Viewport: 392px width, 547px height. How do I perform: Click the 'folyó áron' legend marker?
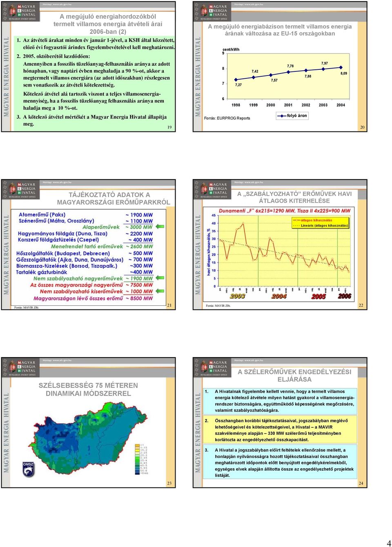click(281, 116)
